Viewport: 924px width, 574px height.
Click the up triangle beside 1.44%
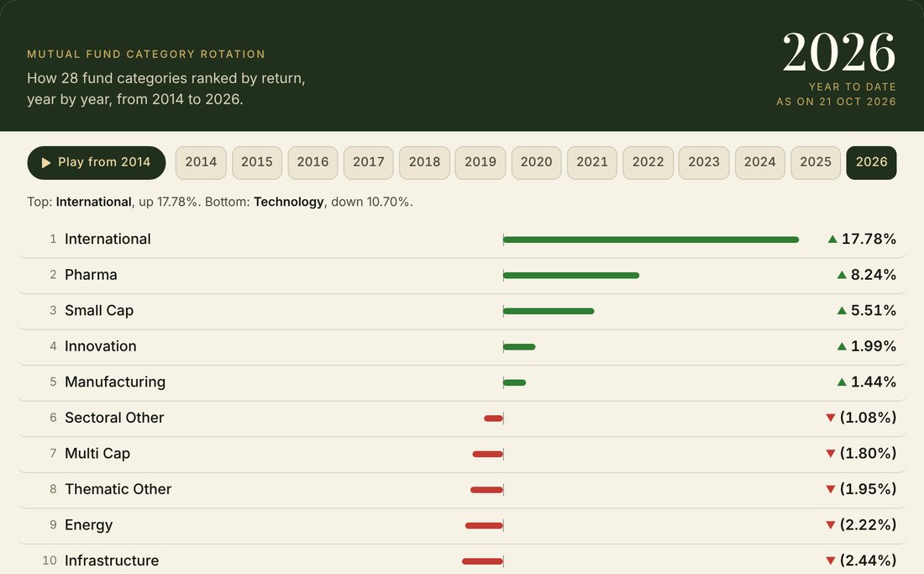(842, 382)
